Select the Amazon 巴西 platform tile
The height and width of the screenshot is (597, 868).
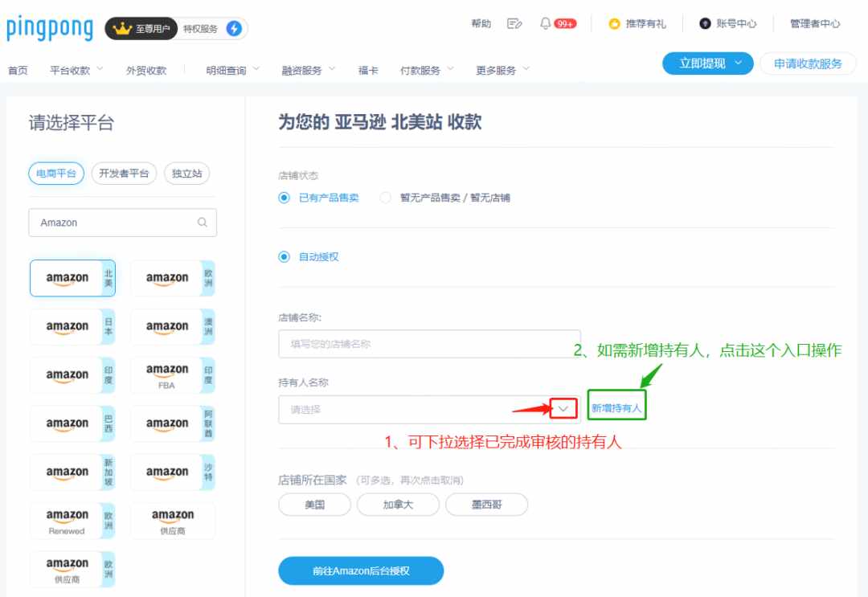click(72, 423)
